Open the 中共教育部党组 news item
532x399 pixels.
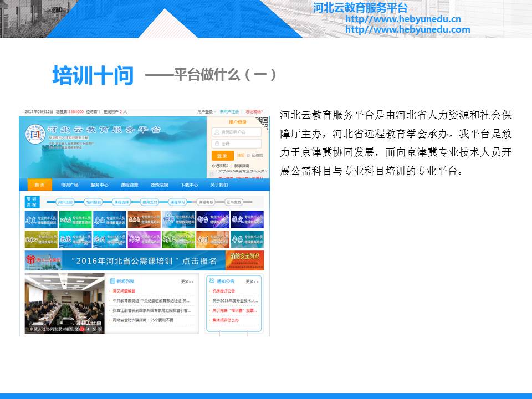click(x=151, y=300)
